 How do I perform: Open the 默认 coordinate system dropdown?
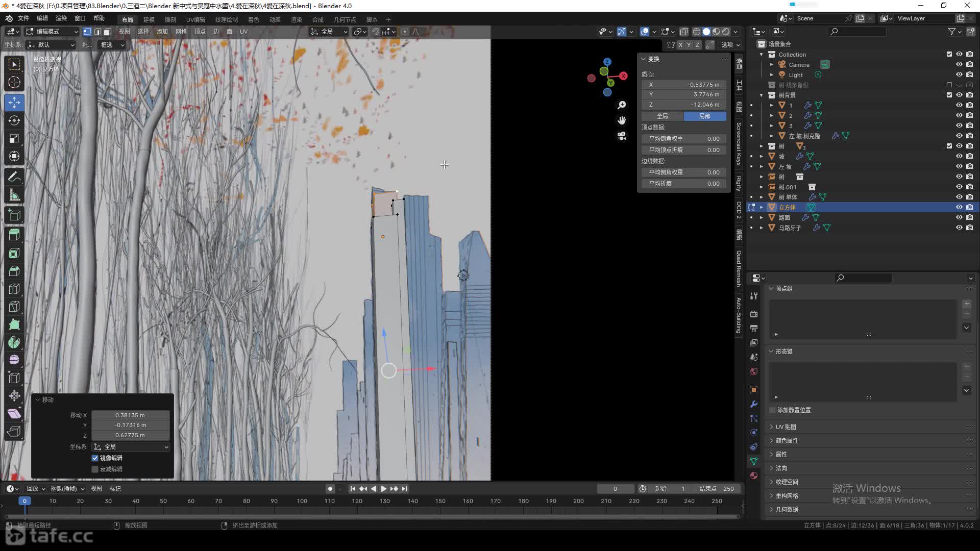click(51, 45)
